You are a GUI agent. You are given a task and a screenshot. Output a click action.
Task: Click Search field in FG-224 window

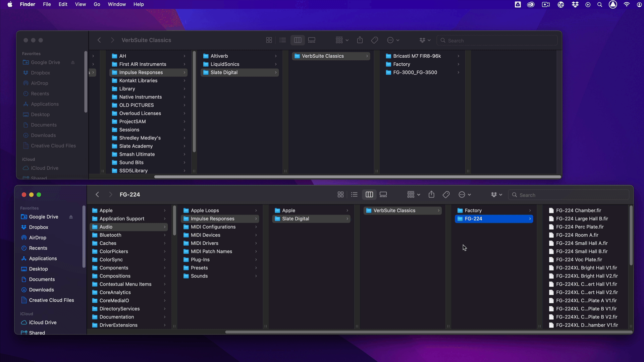point(569,195)
